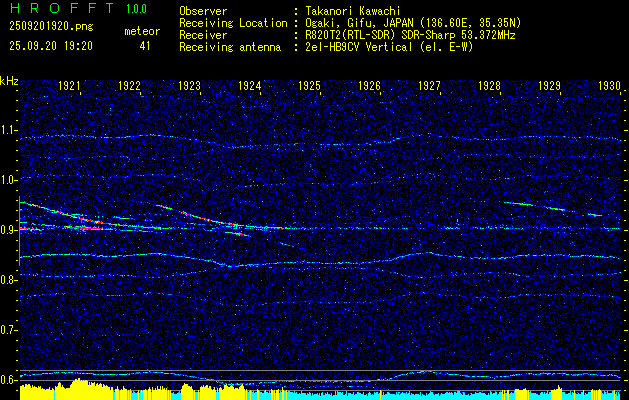Click the meteor count value 41
The height and width of the screenshot is (400, 629).
(x=145, y=46)
